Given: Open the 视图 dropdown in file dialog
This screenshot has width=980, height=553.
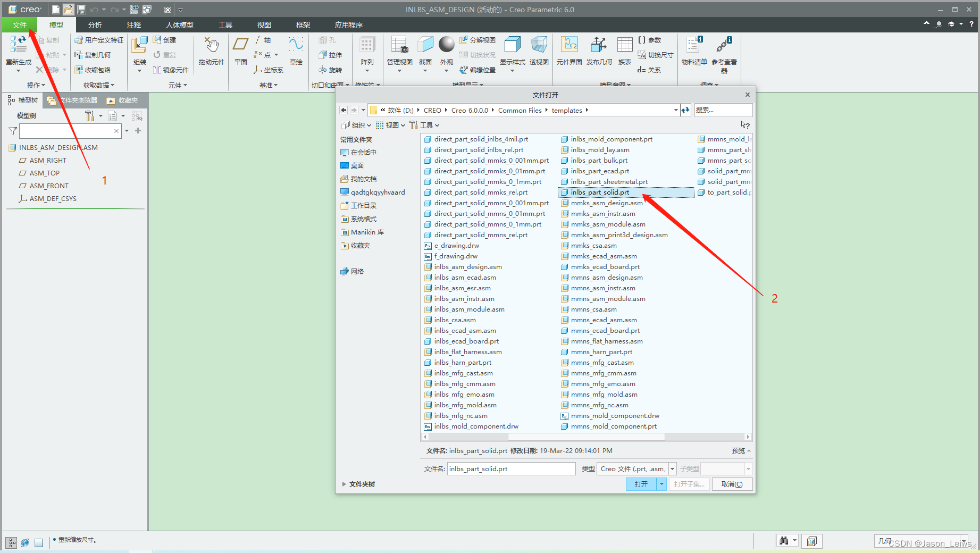Looking at the screenshot, I should (391, 125).
